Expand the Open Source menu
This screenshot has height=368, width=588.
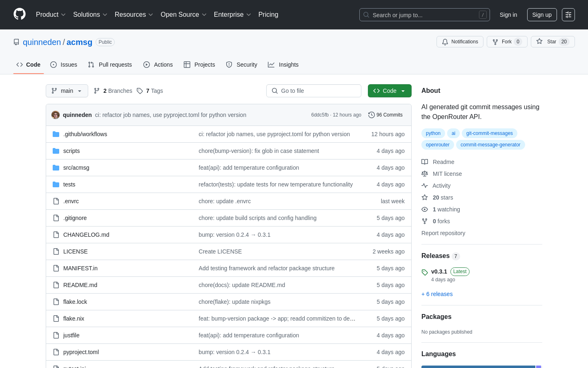(184, 15)
